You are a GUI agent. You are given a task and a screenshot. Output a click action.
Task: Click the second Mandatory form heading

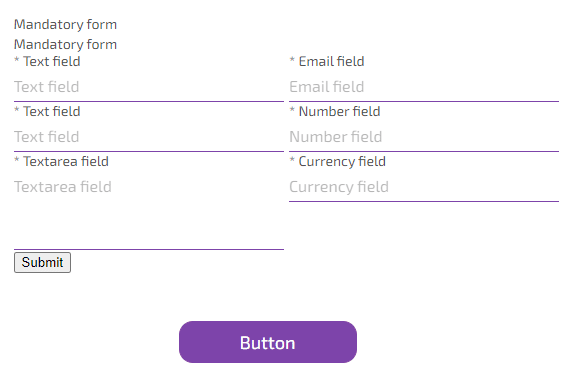[65, 45]
